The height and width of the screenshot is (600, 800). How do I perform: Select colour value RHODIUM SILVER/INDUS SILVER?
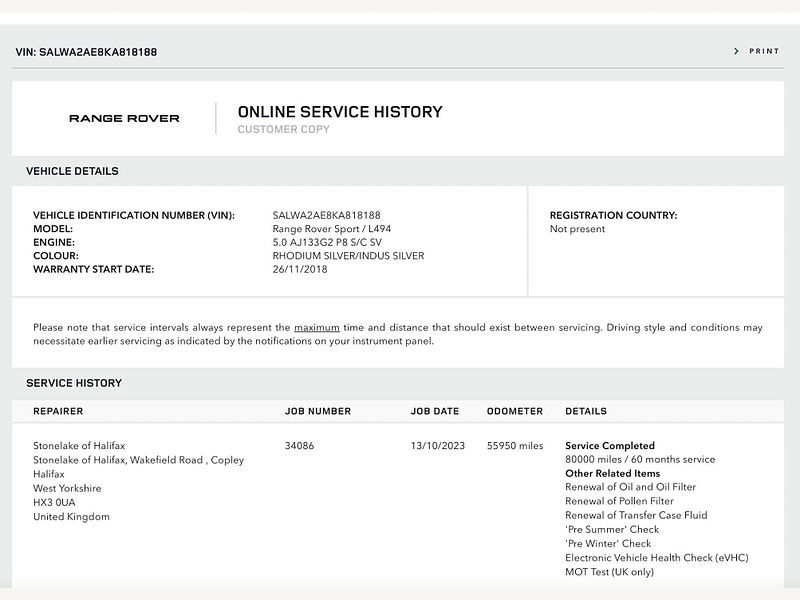click(348, 256)
